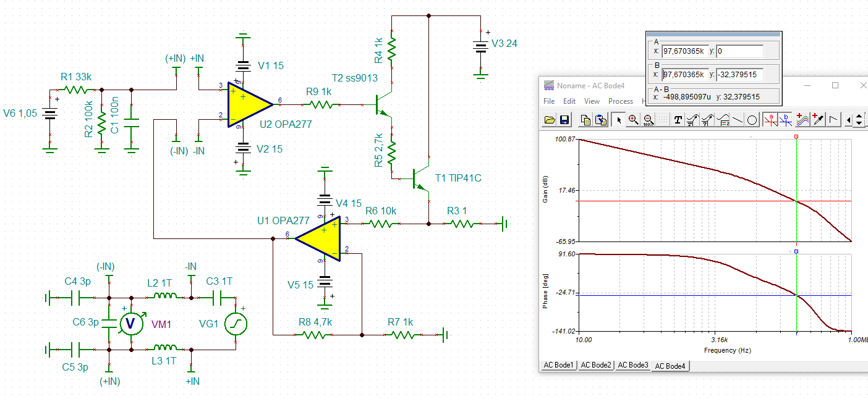Toggle cursor B on the diagram
The width and height of the screenshot is (868, 399).
785,120
